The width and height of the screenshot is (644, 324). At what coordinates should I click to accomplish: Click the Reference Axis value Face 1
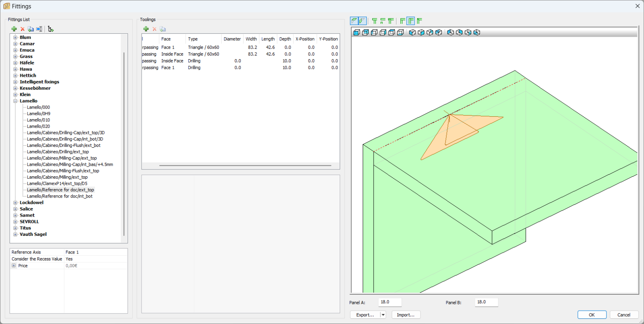96,252
